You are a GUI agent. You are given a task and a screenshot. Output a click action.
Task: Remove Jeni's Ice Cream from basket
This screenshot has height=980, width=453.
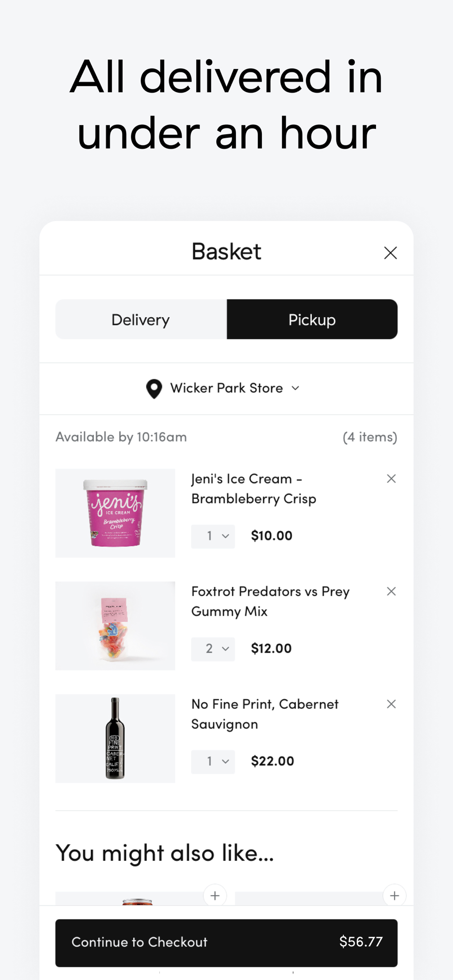pyautogui.click(x=391, y=479)
